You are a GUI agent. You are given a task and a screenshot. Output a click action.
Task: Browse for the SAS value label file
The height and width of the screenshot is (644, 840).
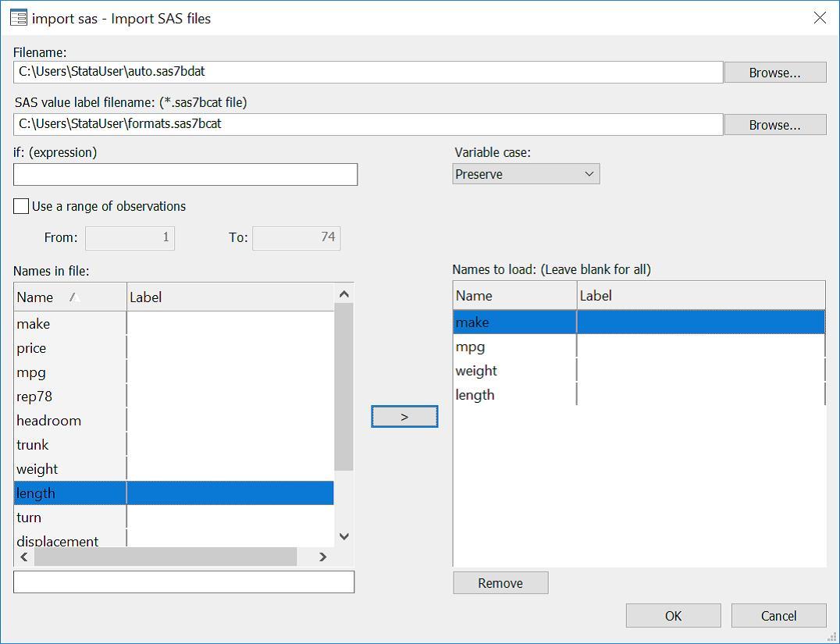click(x=774, y=125)
